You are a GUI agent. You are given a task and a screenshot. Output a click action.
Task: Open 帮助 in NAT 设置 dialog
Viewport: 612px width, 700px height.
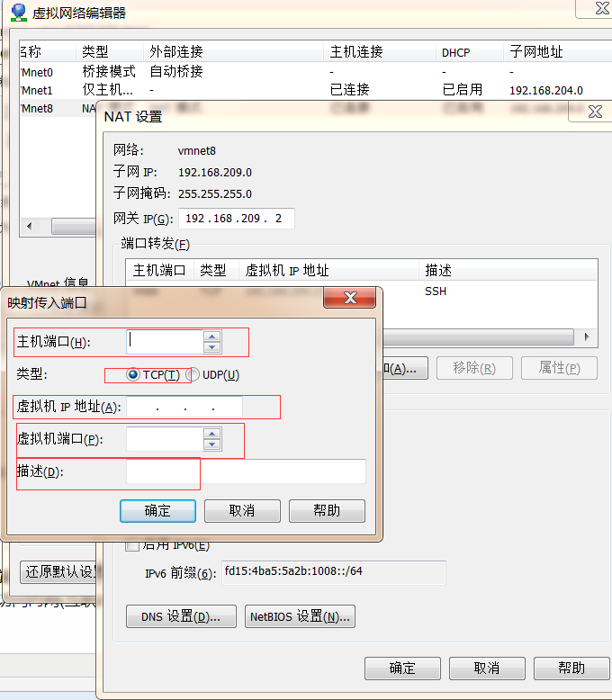point(571,669)
